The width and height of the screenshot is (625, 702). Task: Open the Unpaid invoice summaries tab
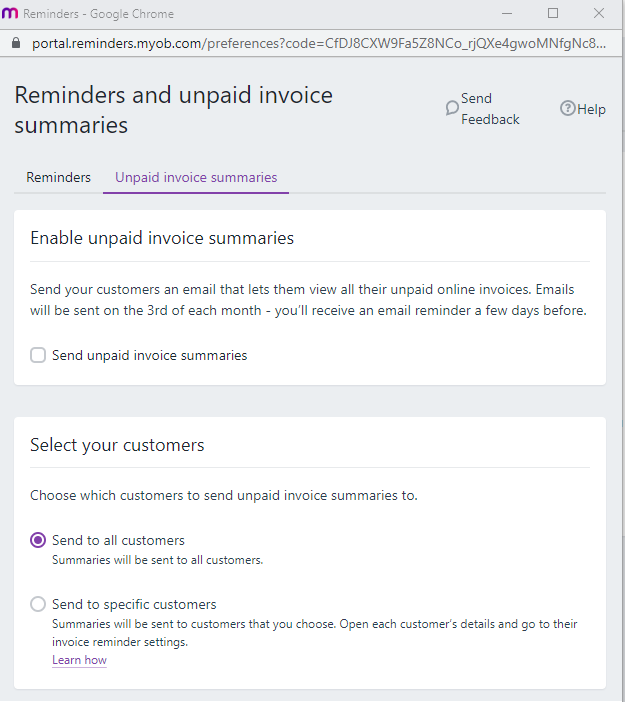tap(196, 177)
